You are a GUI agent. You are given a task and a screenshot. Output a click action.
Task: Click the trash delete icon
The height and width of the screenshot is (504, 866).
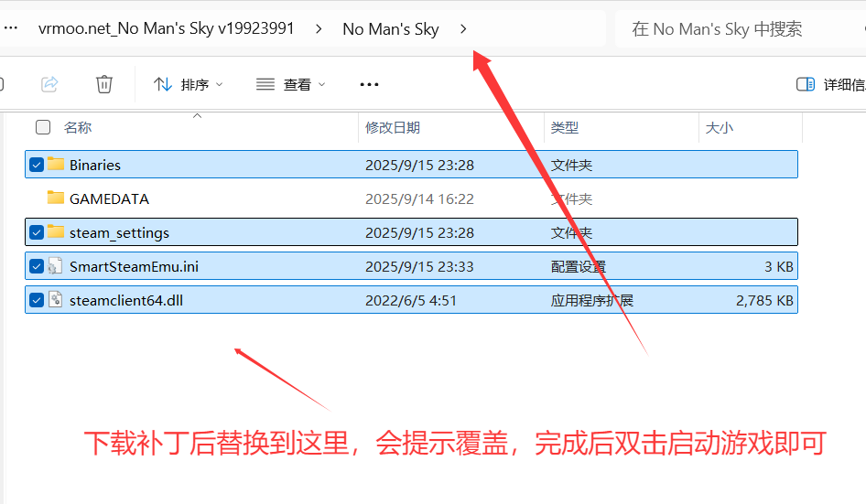tap(103, 84)
